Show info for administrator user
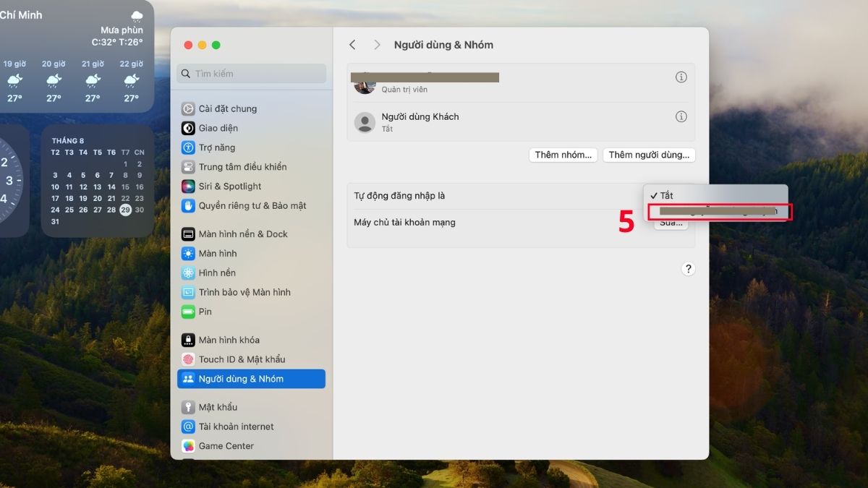868x488 pixels. [x=681, y=77]
